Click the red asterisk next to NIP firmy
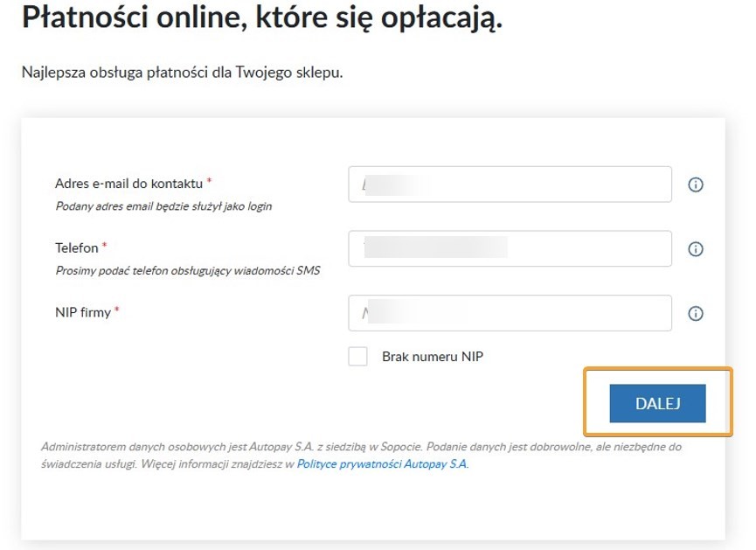This screenshot has height=550, width=756. click(x=117, y=310)
